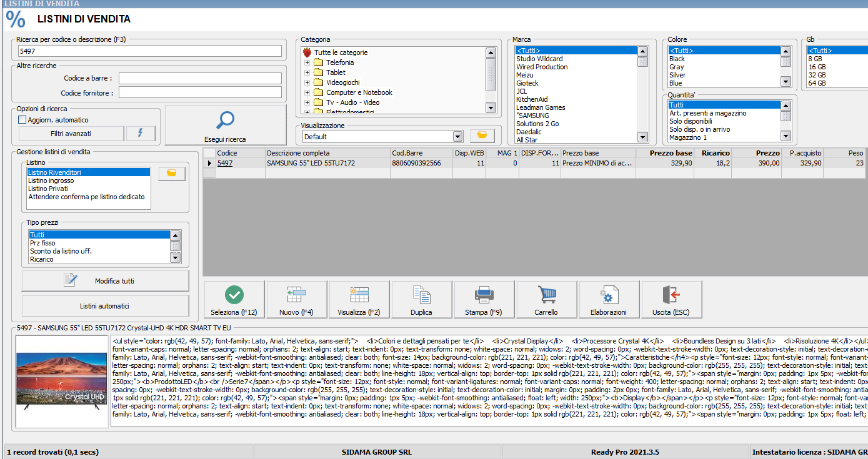Click the Listini automatici button

click(105, 306)
